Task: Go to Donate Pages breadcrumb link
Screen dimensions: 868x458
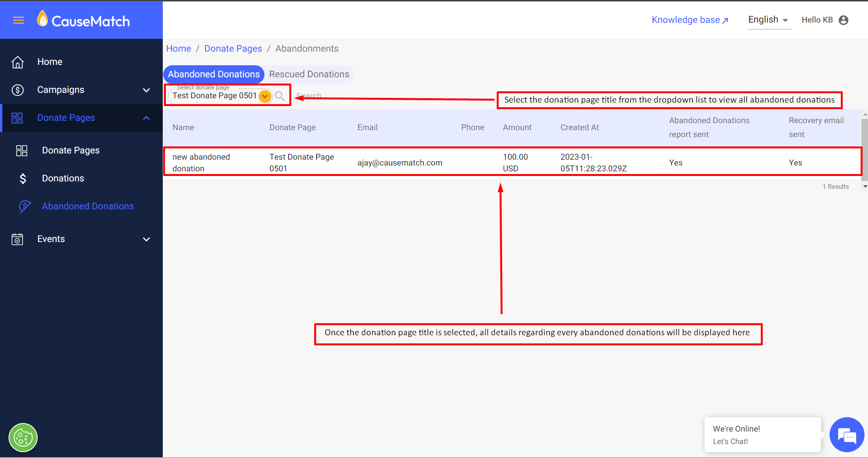Action: pos(233,49)
